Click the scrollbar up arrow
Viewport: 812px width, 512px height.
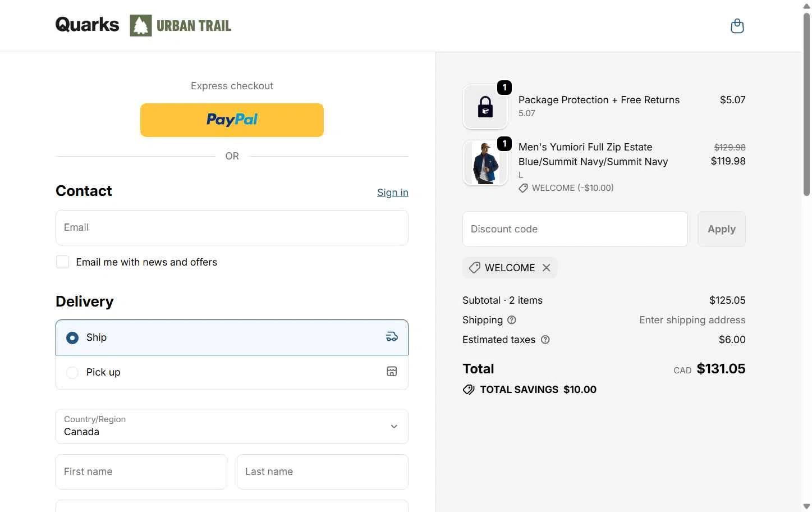[806, 6]
